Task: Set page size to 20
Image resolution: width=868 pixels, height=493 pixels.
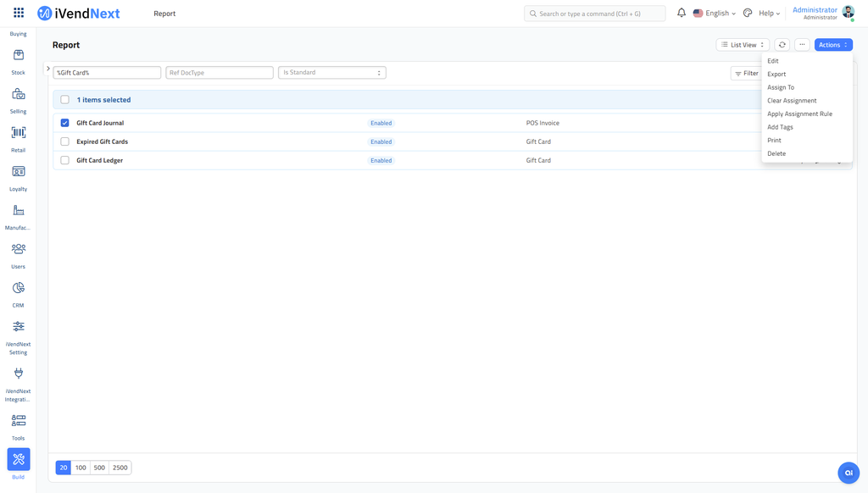Action: pos(63,468)
